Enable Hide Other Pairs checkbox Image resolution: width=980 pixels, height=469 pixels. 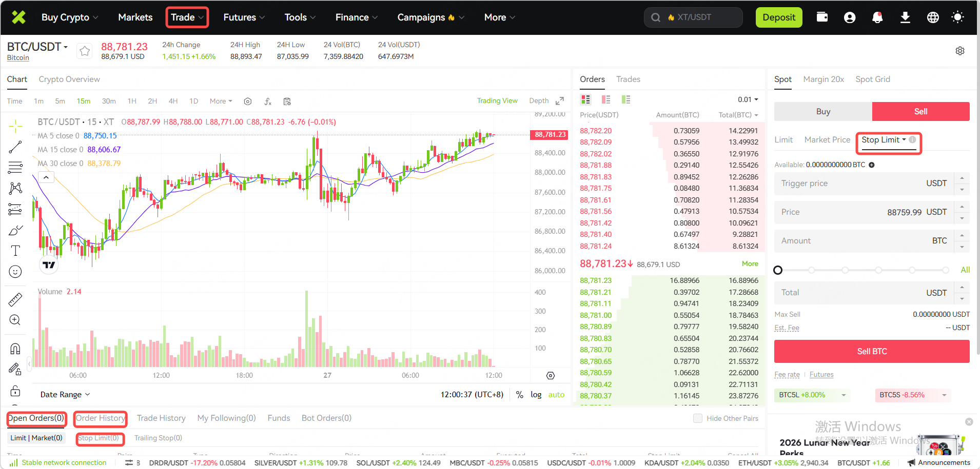(697, 418)
